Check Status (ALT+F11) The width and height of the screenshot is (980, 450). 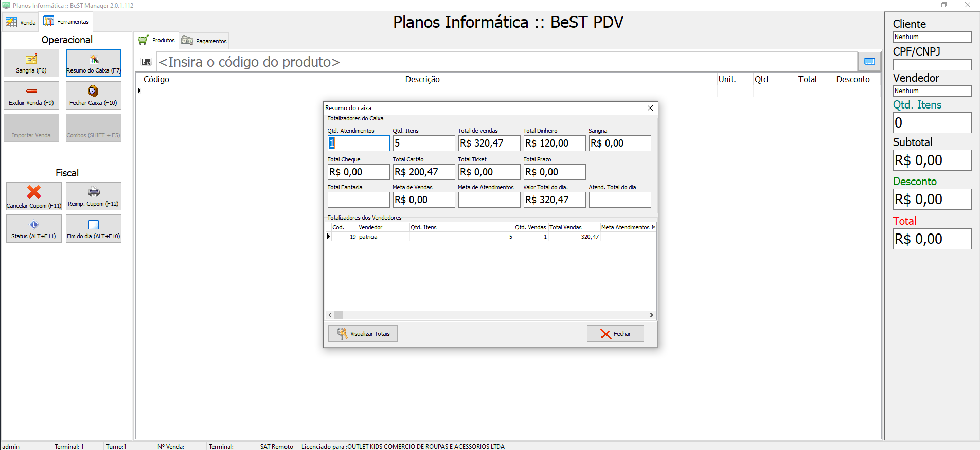coord(34,228)
